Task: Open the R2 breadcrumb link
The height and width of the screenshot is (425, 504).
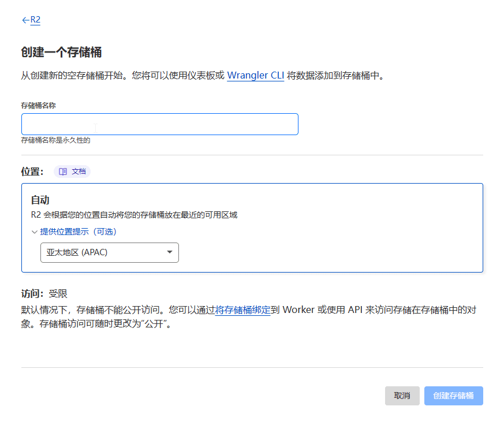Action: click(x=35, y=20)
